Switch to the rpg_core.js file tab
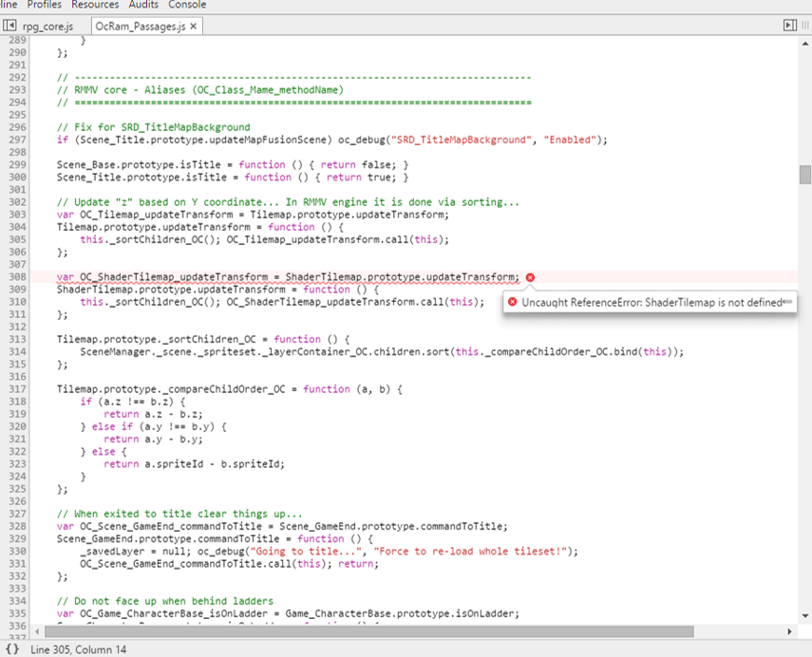This screenshot has height=657, width=812. click(47, 27)
